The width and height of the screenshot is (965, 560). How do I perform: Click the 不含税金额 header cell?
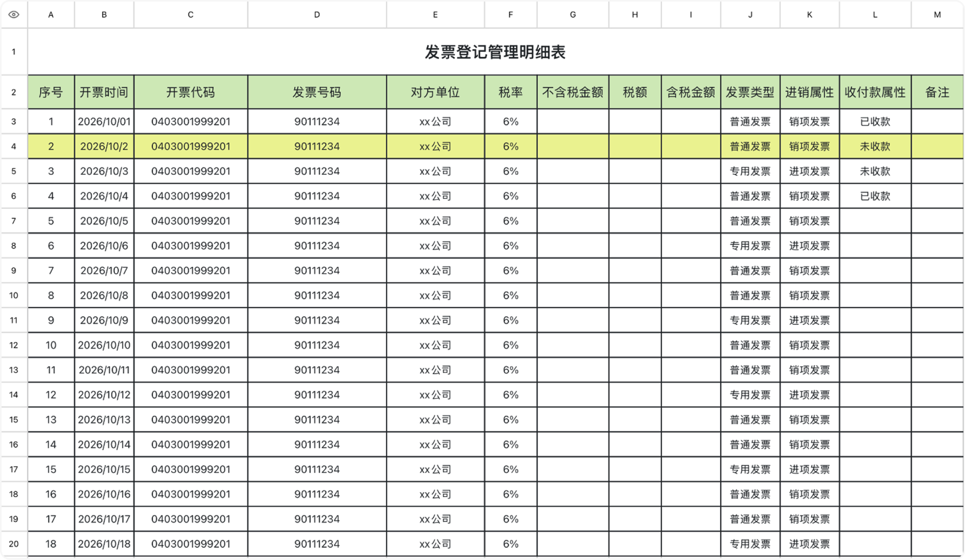[x=573, y=92]
